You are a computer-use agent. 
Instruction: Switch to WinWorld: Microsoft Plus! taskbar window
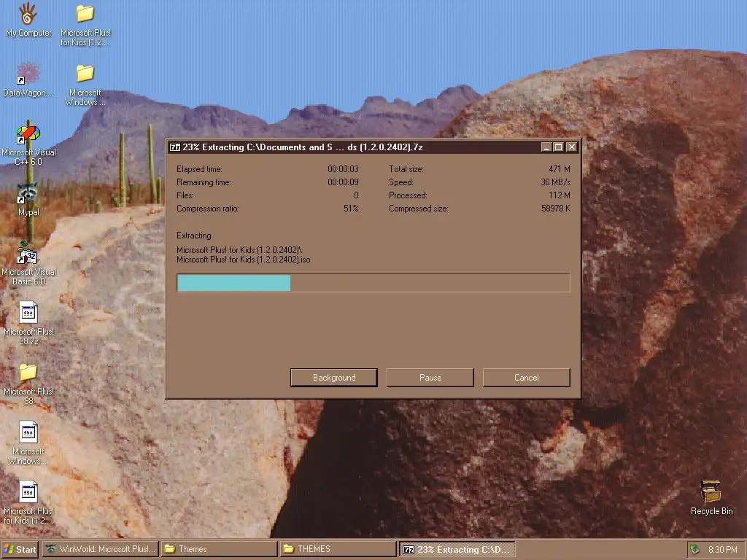tap(101, 550)
